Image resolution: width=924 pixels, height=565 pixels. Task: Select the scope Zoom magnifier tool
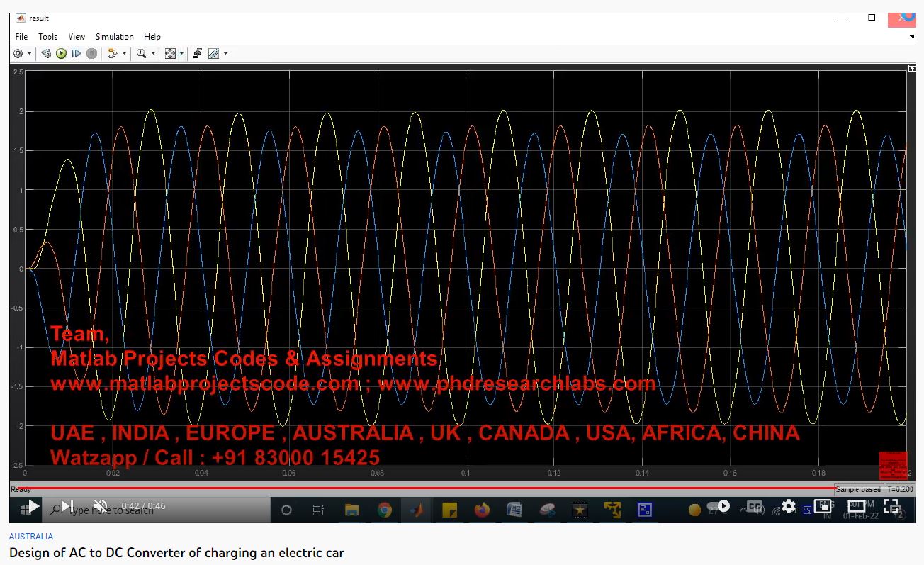coord(141,54)
